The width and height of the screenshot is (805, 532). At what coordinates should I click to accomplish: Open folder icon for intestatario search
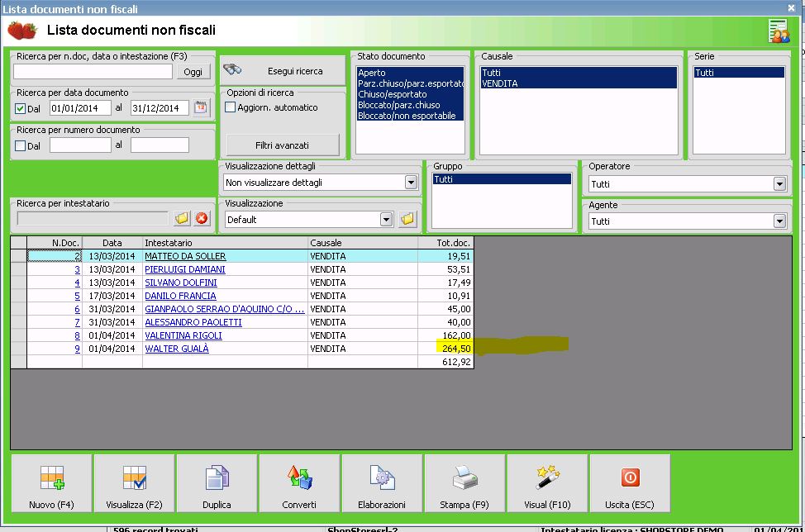coord(182,219)
